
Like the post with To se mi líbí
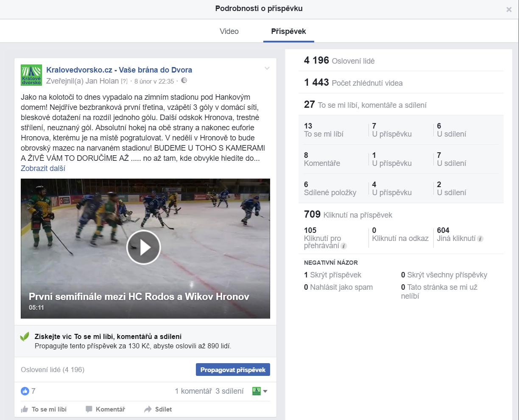point(44,409)
